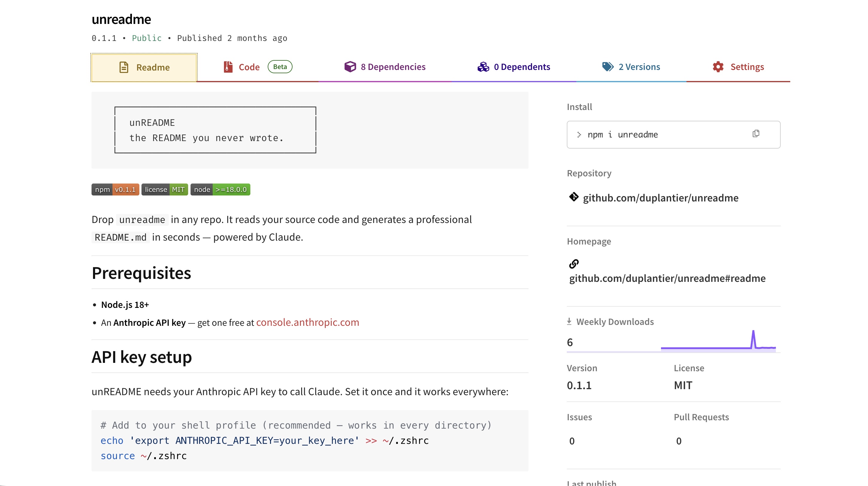
Task: Click the Beta label on Code tab
Action: coord(280,67)
